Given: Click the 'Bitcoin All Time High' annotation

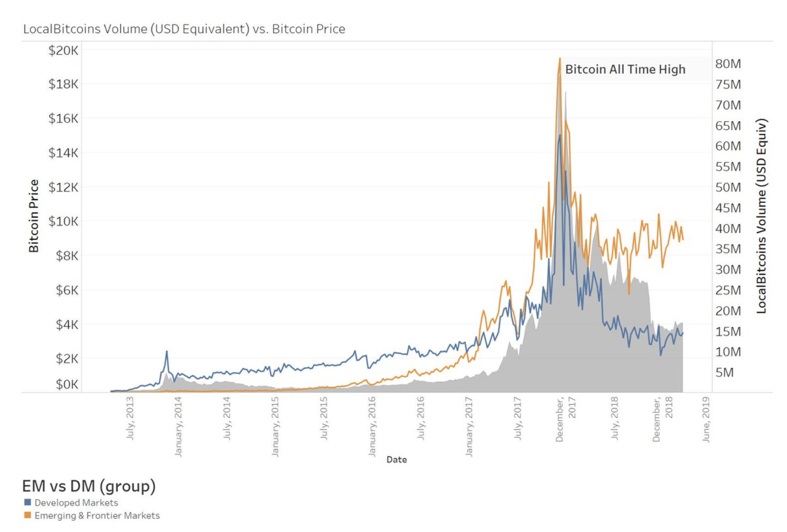Looking at the screenshot, I should [625, 69].
